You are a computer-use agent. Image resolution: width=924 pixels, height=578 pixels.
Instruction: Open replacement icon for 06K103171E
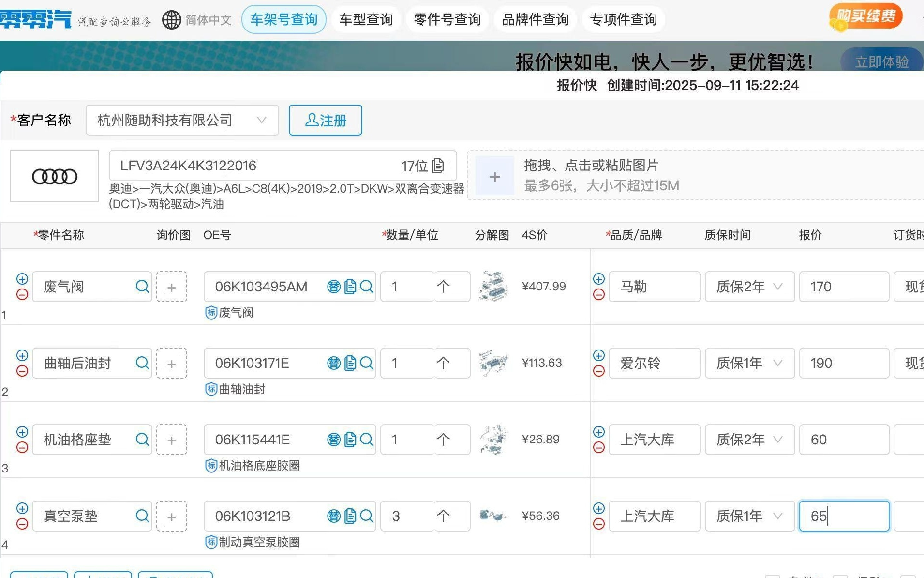(334, 363)
